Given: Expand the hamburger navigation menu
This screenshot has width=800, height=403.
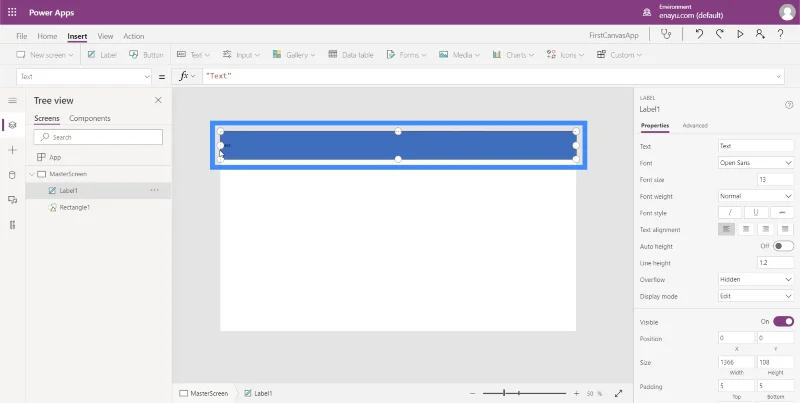Looking at the screenshot, I should click(x=13, y=100).
